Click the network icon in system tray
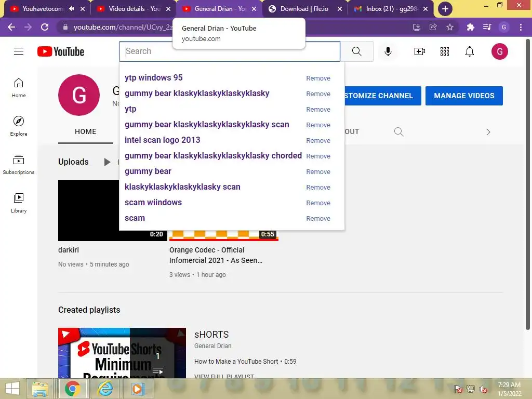 [470, 389]
